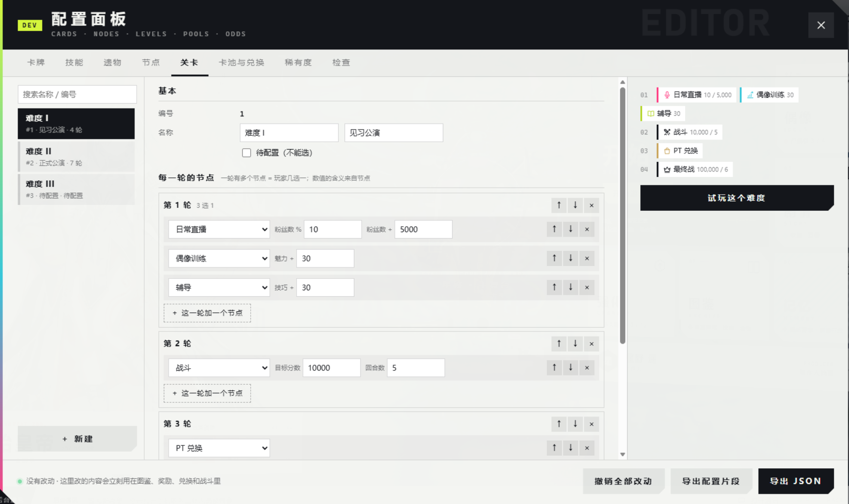Click 试玩这个难度 button
This screenshot has height=504, width=849.
point(737,198)
